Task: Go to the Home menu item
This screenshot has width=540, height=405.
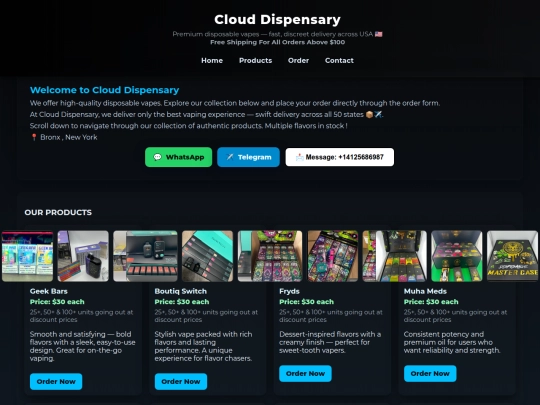Action: (212, 61)
